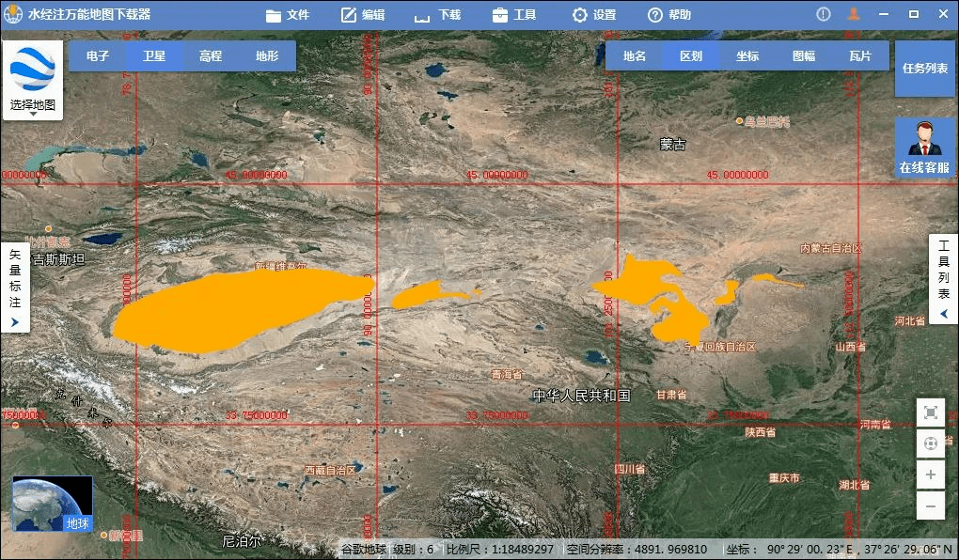Open the 下载 menu
Image resolution: width=959 pixels, height=560 pixels.
pyautogui.click(x=437, y=15)
